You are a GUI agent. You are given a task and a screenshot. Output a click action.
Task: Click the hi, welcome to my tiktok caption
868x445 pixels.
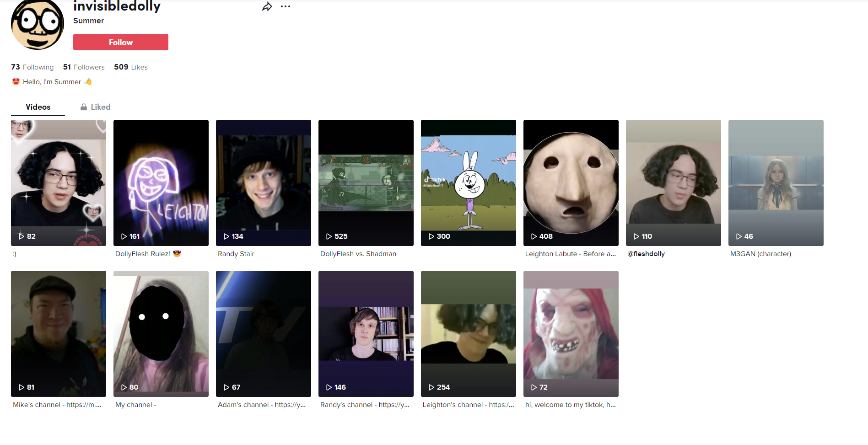tap(571, 405)
